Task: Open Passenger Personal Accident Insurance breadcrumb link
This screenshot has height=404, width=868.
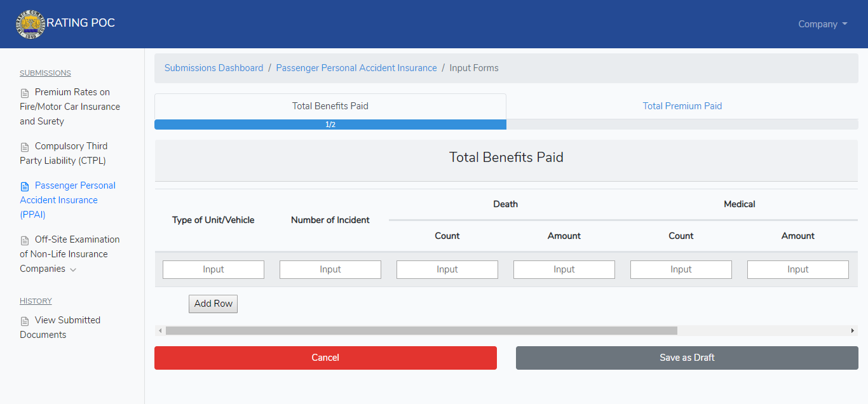Action: pos(356,68)
